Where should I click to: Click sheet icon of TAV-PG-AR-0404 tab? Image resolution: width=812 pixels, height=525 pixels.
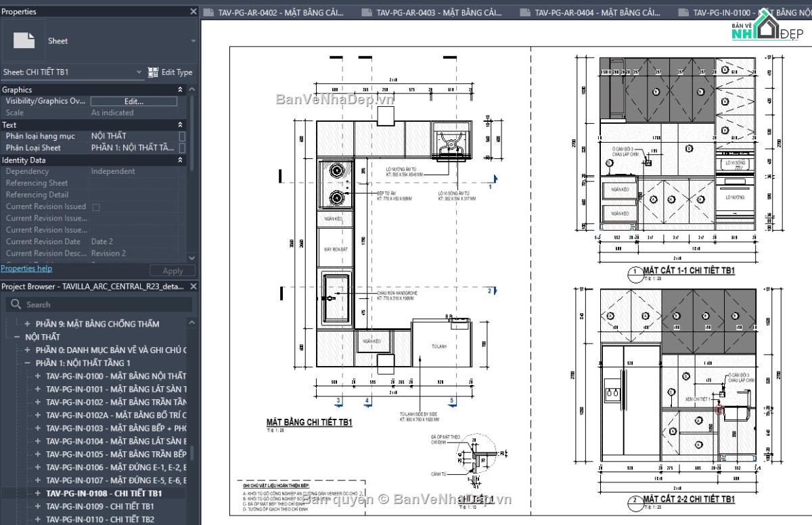click(525, 13)
